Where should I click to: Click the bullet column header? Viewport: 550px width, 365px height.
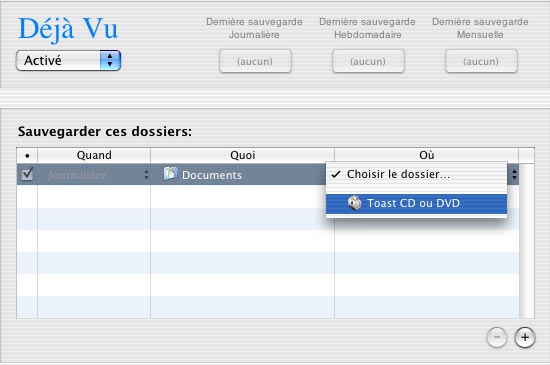pos(27,155)
